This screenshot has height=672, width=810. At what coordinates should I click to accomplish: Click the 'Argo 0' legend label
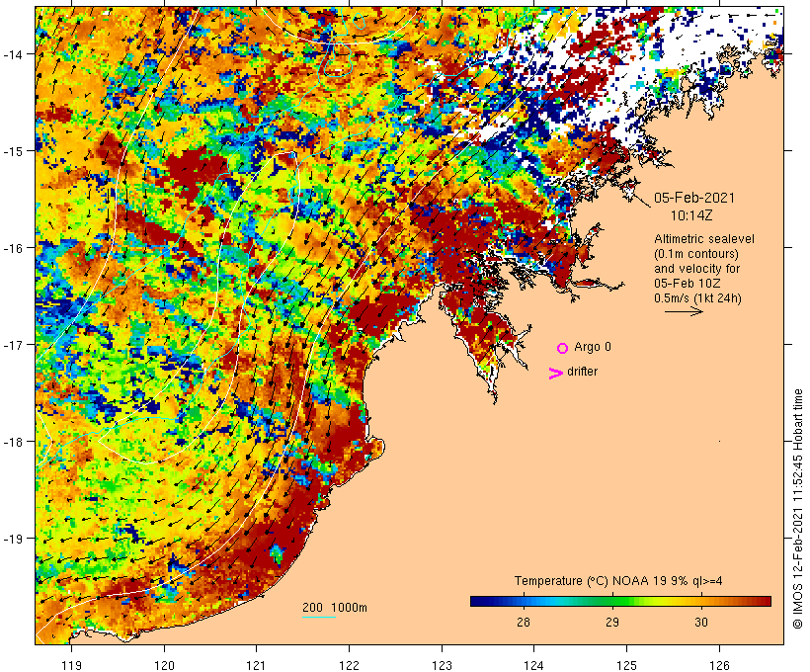point(593,347)
